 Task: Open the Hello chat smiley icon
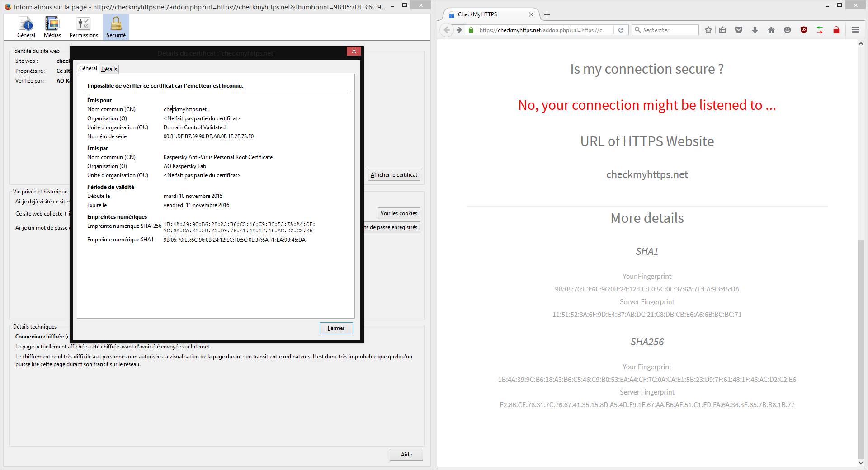[788, 30]
